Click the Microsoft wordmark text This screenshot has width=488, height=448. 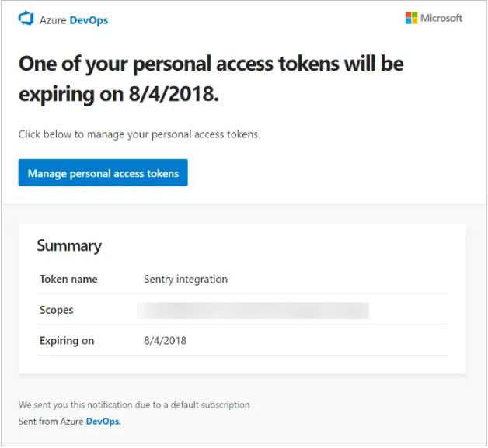[441, 18]
